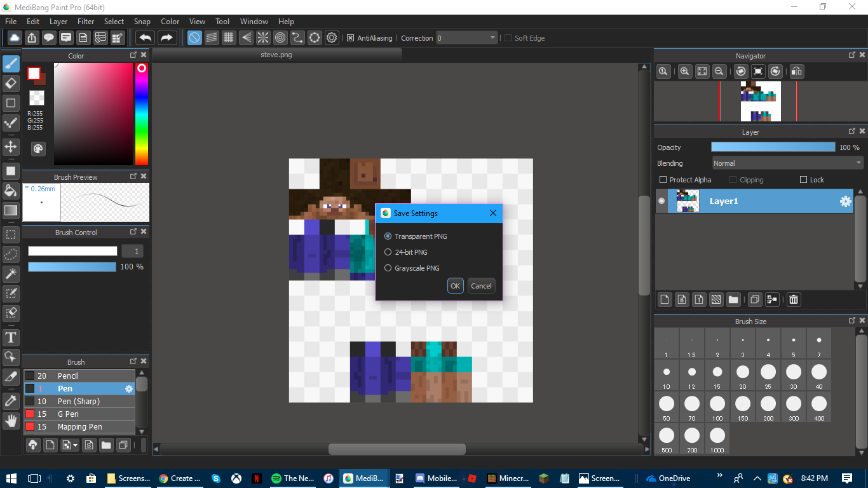Select Transparent PNG option
Image resolution: width=868 pixels, height=488 pixels.
point(416,236)
